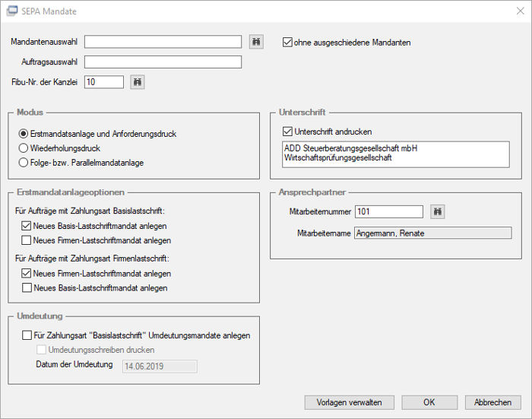Enable Basis-Lastschriftmandat under Zahlungsart Firmenlastschrift
The height and width of the screenshot is (419, 532).
point(27,288)
